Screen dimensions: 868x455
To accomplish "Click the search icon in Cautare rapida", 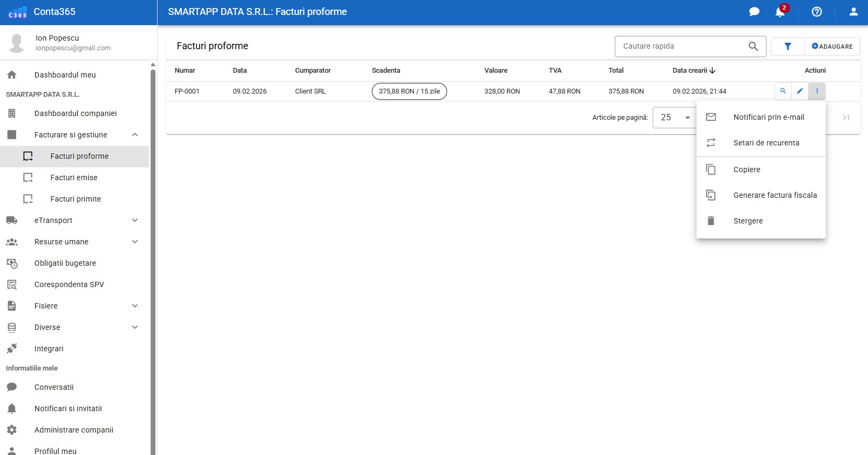I will (x=753, y=47).
